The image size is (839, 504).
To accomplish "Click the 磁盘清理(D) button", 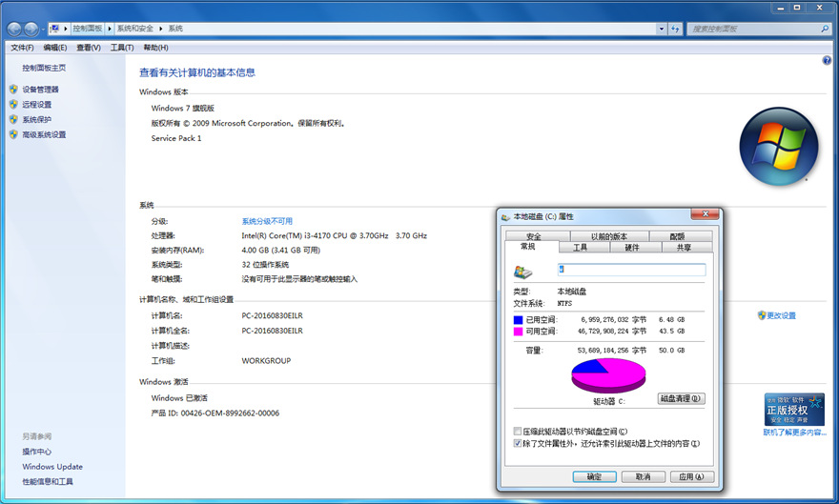I will [681, 398].
